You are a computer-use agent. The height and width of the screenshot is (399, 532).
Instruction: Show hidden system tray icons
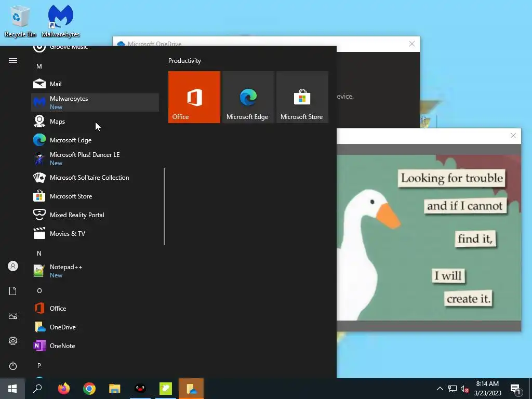(x=440, y=389)
